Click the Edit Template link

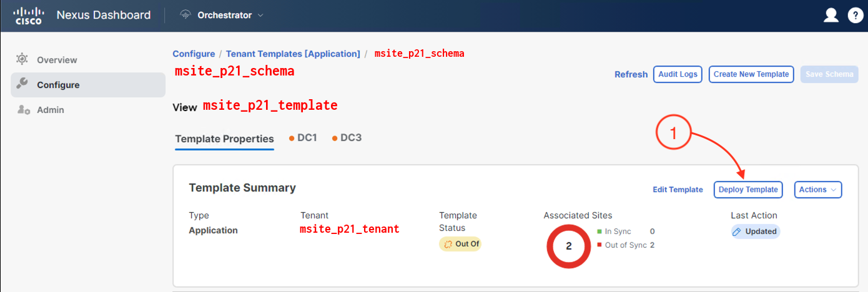pyautogui.click(x=678, y=190)
